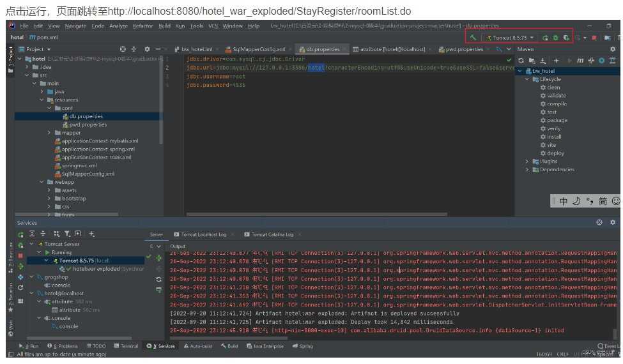Viewport: 623px width, 364px height.
Task: Expand the Dependencies node in Maven
Action: pos(527,170)
